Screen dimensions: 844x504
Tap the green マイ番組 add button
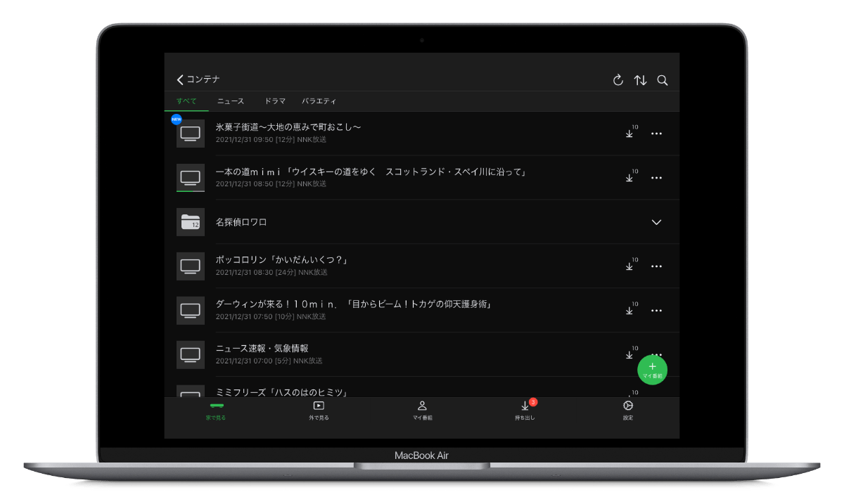pyautogui.click(x=653, y=369)
